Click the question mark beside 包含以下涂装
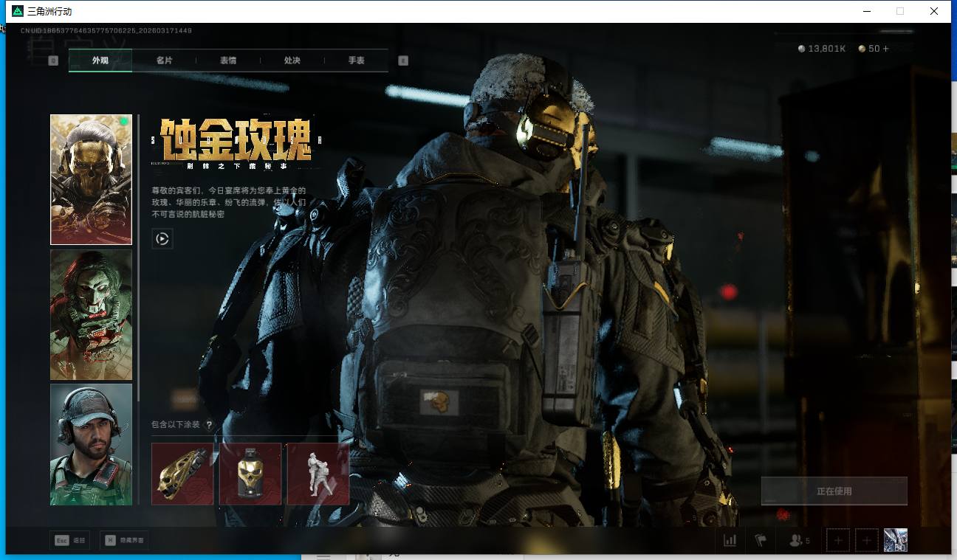This screenshot has height=560, width=957. click(209, 425)
